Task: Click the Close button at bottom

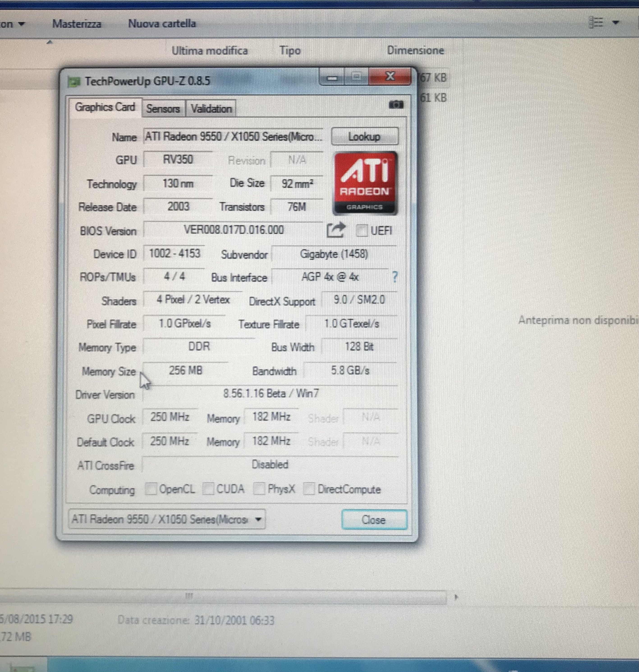Action: [x=374, y=520]
